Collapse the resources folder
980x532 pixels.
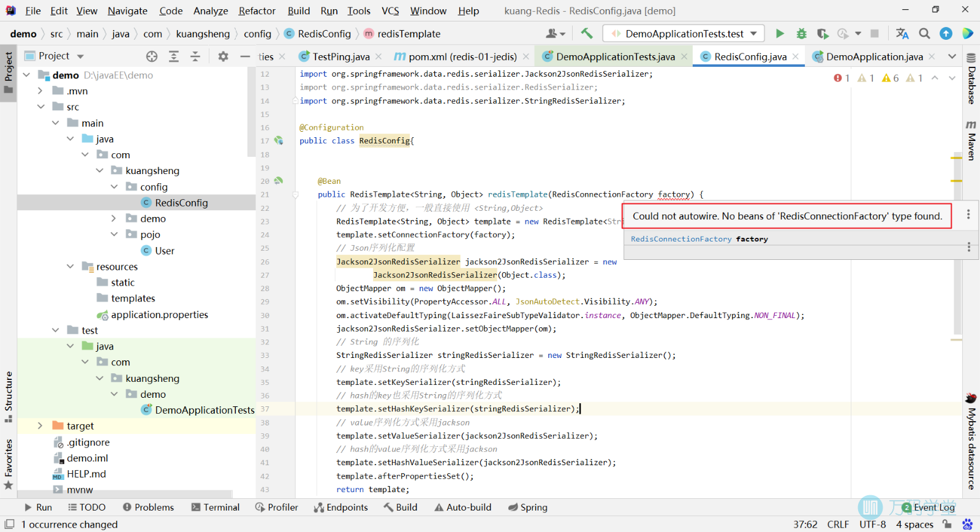pyautogui.click(x=70, y=266)
